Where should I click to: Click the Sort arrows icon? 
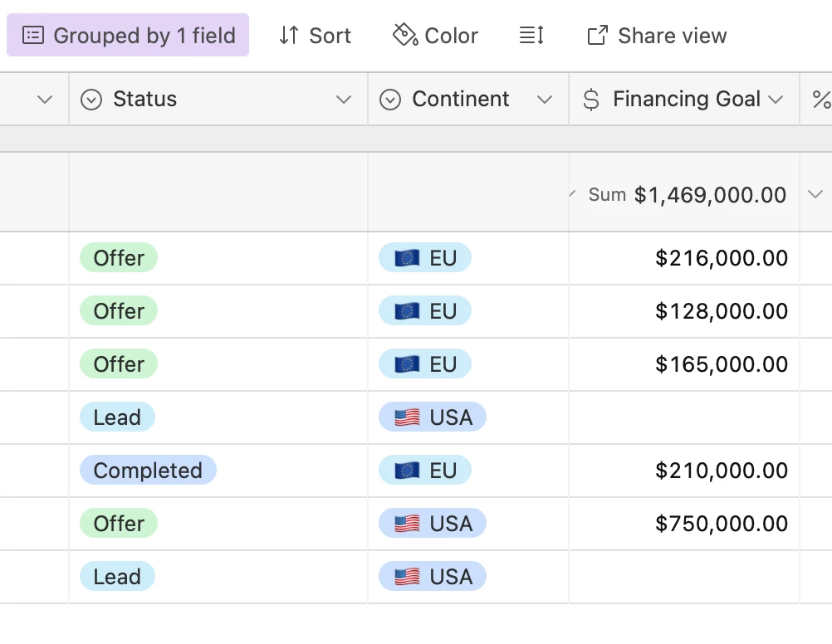point(289,36)
